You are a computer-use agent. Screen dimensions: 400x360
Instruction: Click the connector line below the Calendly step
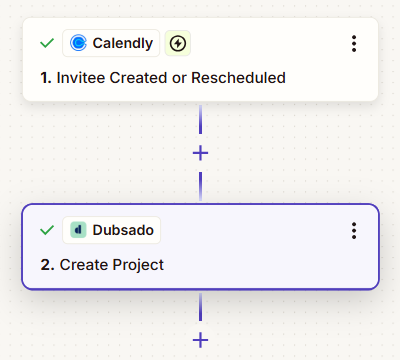click(200, 119)
